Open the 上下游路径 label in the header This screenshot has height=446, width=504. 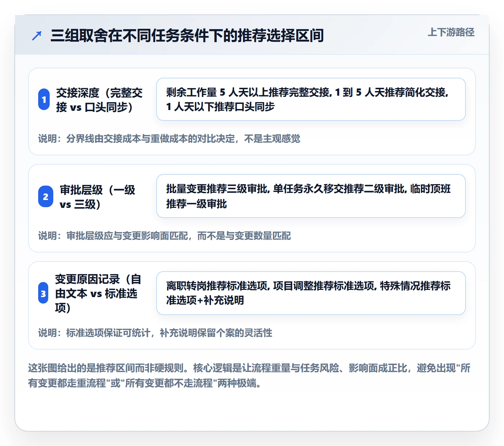coord(451,32)
